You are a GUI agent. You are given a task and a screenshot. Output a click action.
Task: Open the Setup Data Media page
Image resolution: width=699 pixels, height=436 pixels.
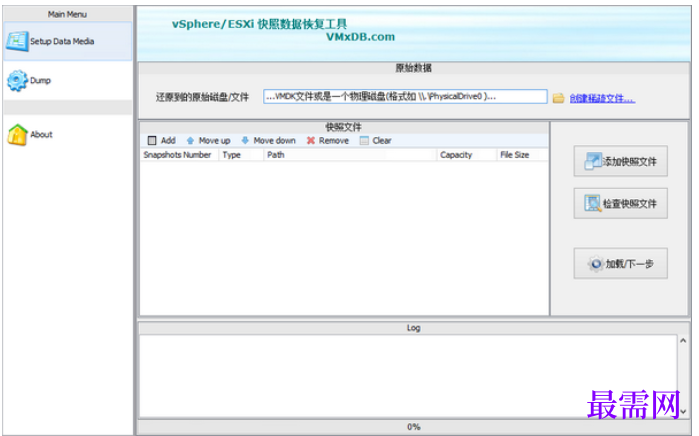pyautogui.click(x=67, y=41)
